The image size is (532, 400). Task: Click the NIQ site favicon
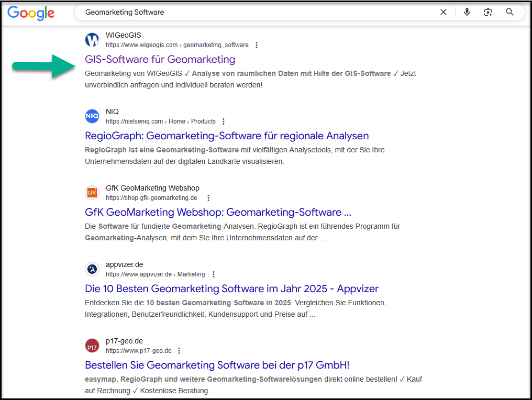[x=92, y=116]
